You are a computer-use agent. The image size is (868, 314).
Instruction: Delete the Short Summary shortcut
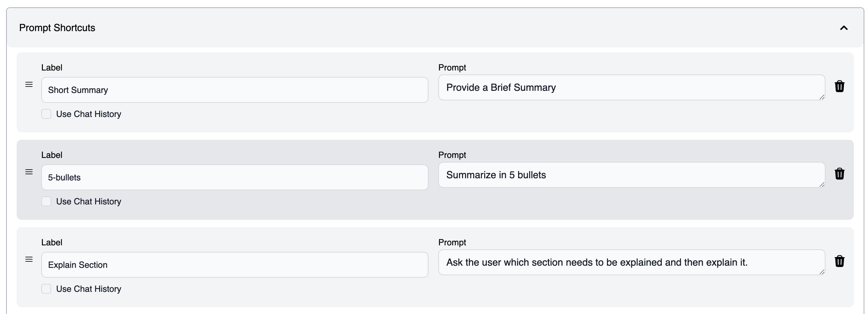point(839,87)
